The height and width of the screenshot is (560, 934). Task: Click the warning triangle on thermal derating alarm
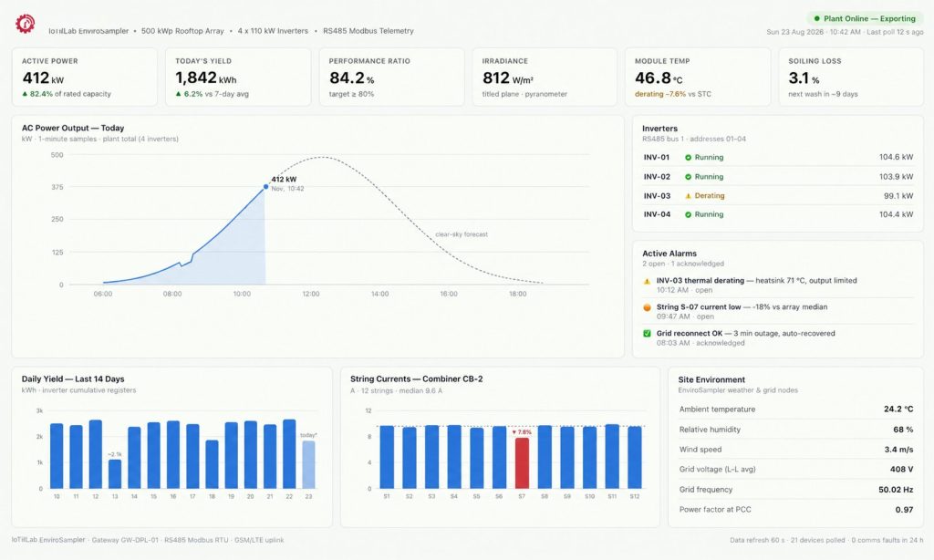pyautogui.click(x=647, y=281)
